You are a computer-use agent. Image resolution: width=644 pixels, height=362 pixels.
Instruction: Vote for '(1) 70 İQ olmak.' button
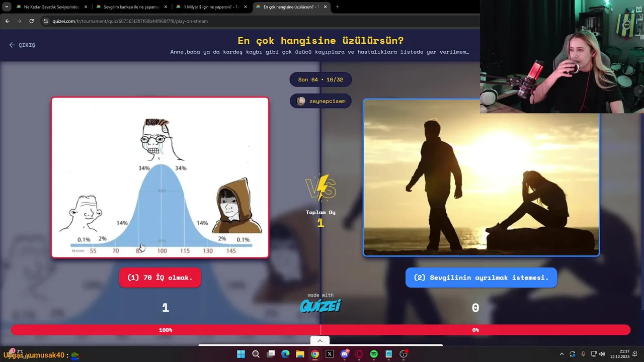(x=160, y=278)
